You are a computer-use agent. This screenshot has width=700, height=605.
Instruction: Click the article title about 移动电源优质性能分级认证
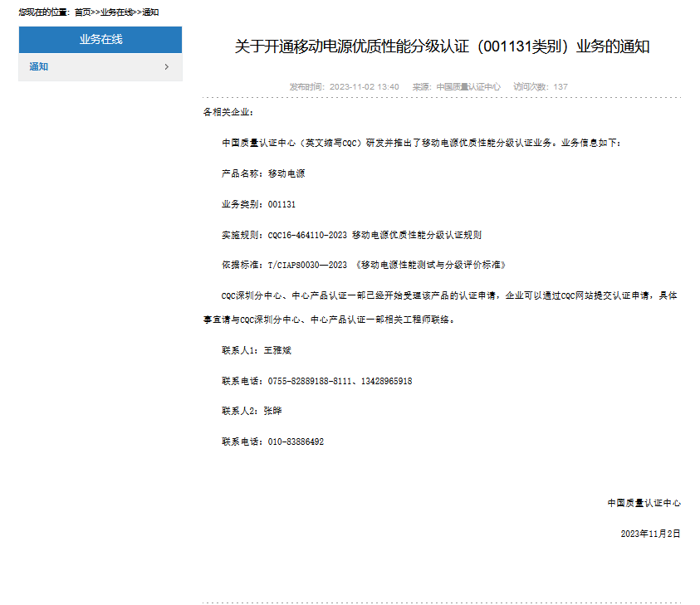pos(442,46)
